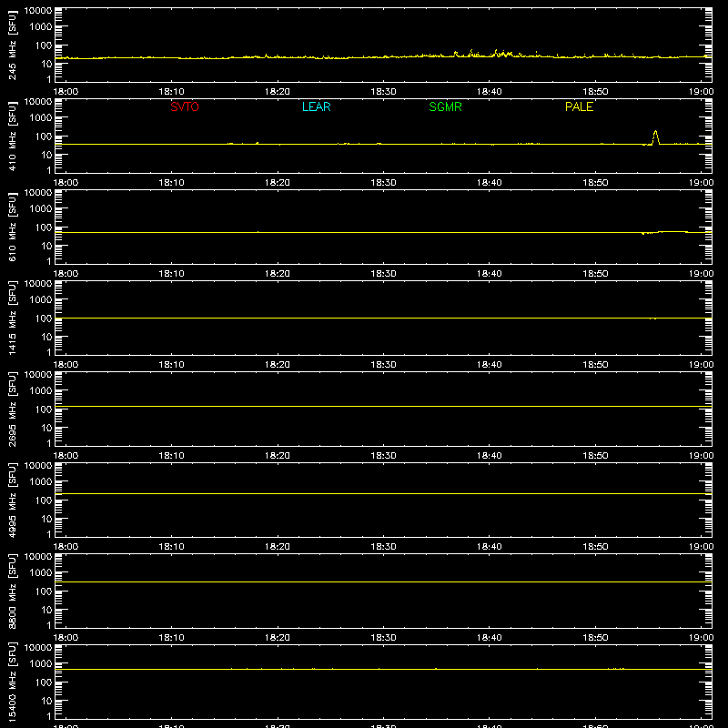Click the 4995 MHz [SFU] axis title
This screenshot has height=728, width=728.
coord(13,500)
